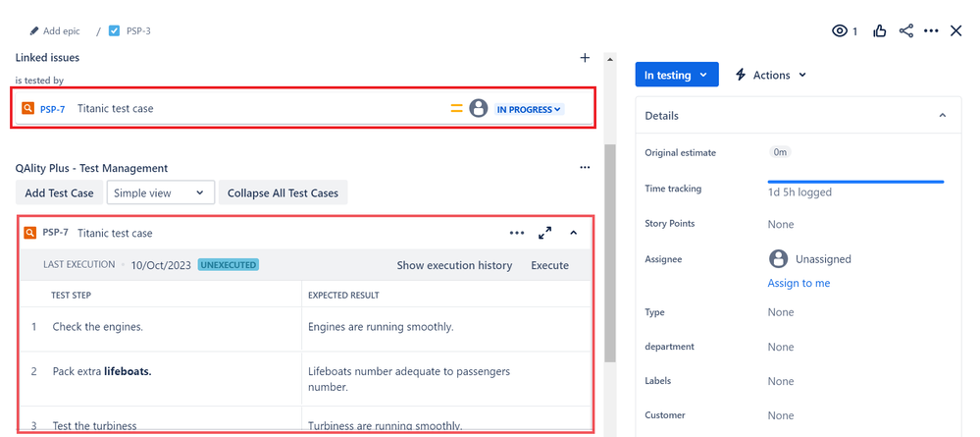
Task: Collapse the Titanic test case chevron
Action: pyautogui.click(x=573, y=233)
